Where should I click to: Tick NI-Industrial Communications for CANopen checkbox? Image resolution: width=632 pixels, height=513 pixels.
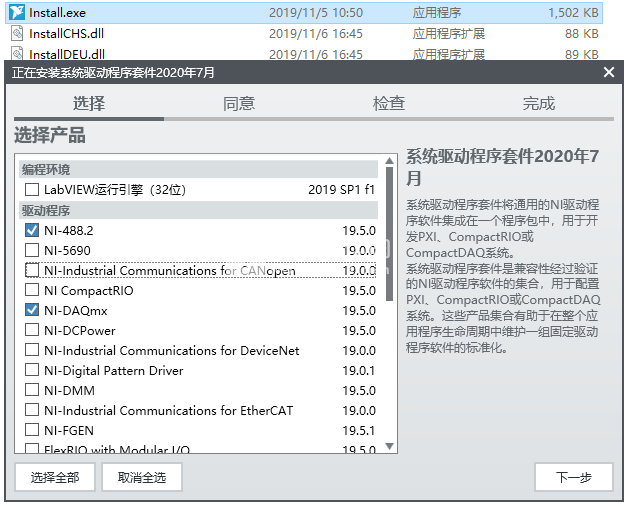(32, 270)
